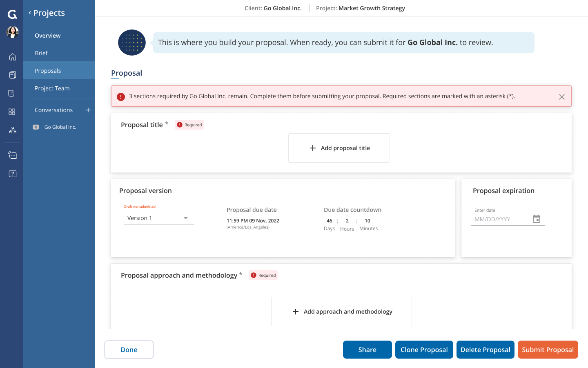Go back using the Projects chevron
588x368 pixels.
coord(30,13)
